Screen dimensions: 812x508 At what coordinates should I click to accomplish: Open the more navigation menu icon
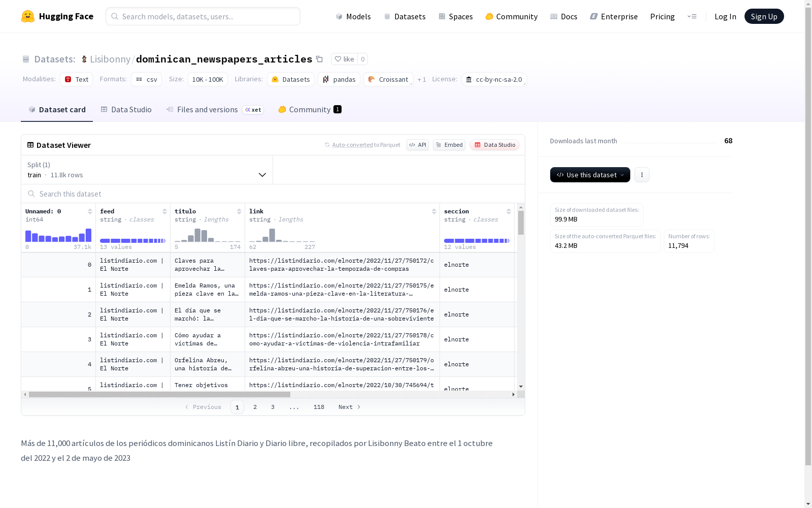692,16
